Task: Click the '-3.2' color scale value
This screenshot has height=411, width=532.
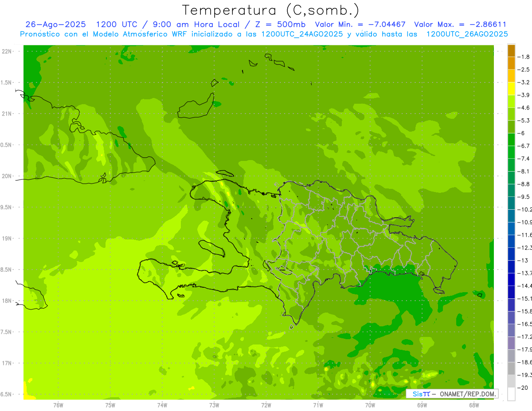Action: [x=524, y=82]
